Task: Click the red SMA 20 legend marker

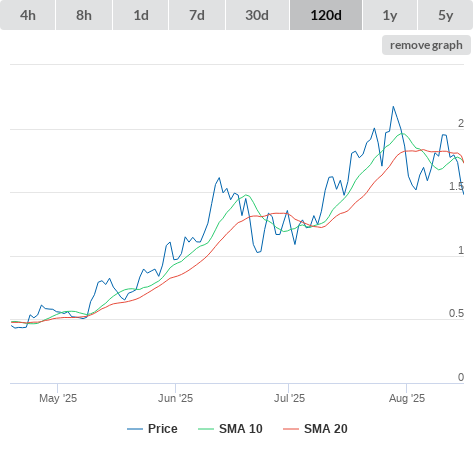Action: 291,429
